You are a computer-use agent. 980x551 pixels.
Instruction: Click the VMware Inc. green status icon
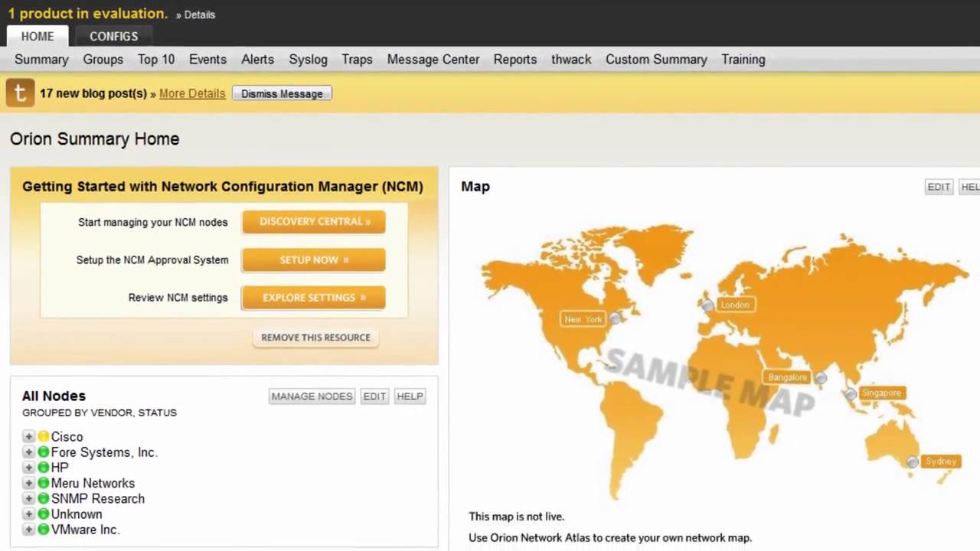point(44,530)
